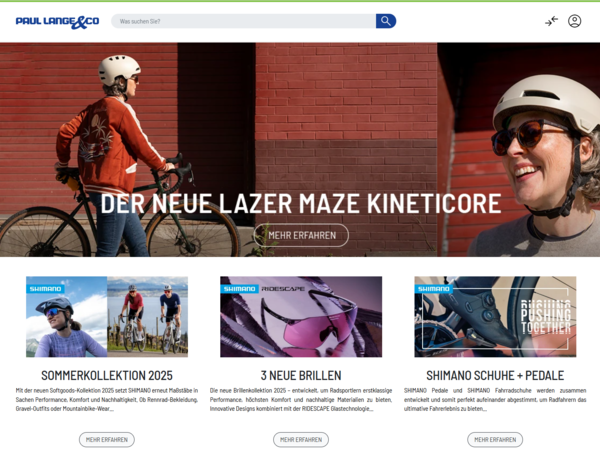Open the compare arrows icon in header

click(551, 21)
